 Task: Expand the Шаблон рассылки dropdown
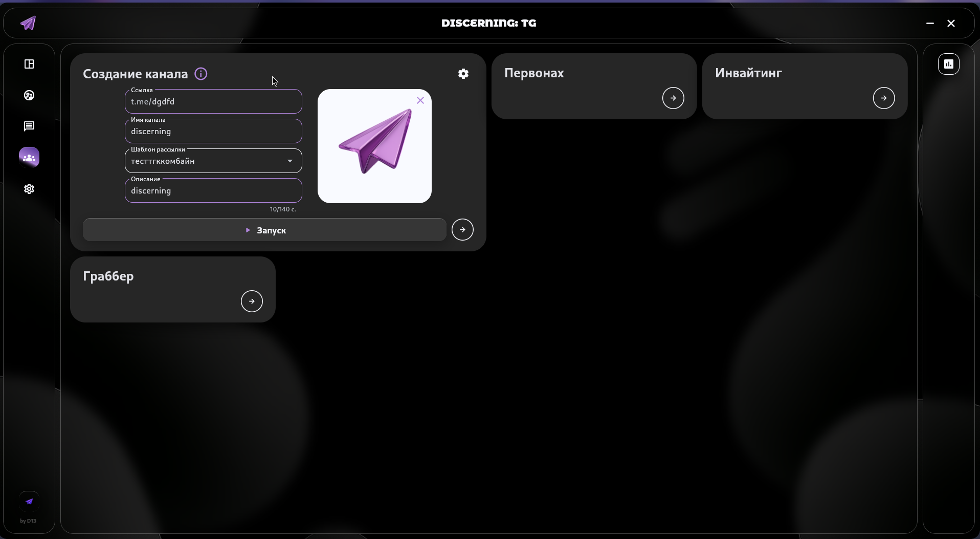pos(290,161)
